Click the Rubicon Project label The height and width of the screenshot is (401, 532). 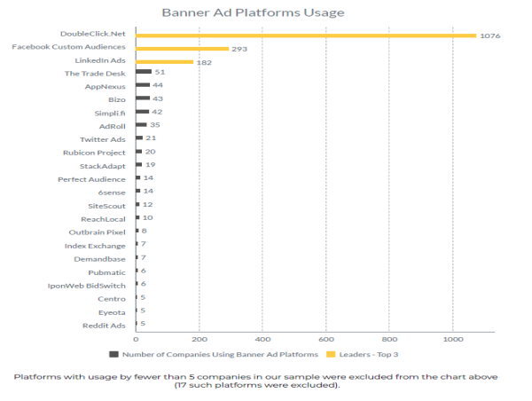[94, 153]
